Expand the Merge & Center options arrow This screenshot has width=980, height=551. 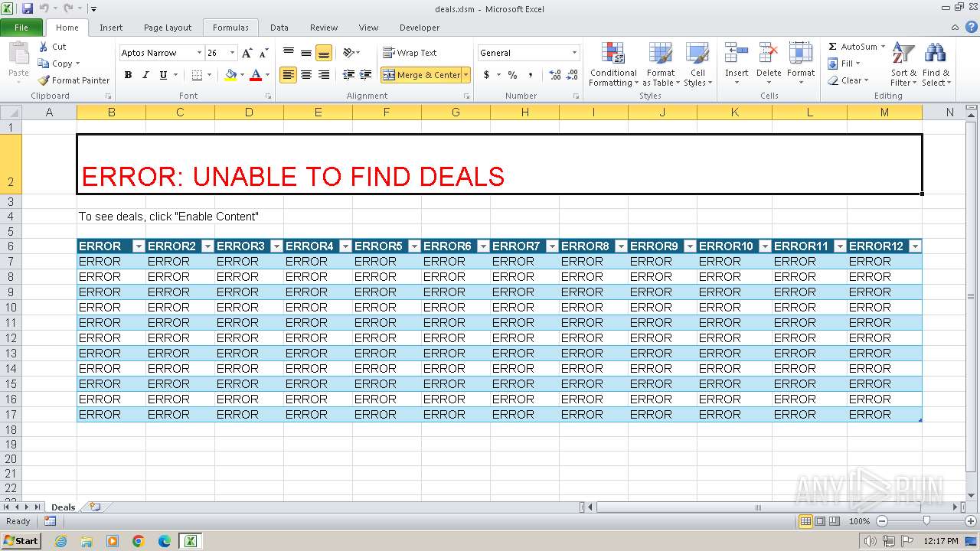pos(466,75)
